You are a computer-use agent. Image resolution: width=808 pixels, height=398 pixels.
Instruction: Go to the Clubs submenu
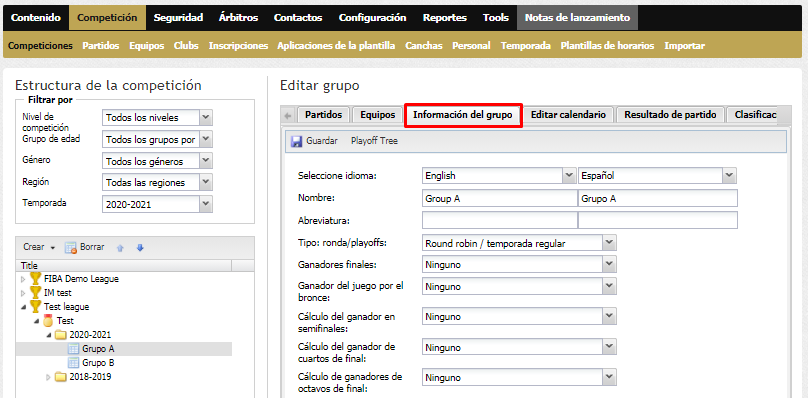(186, 45)
